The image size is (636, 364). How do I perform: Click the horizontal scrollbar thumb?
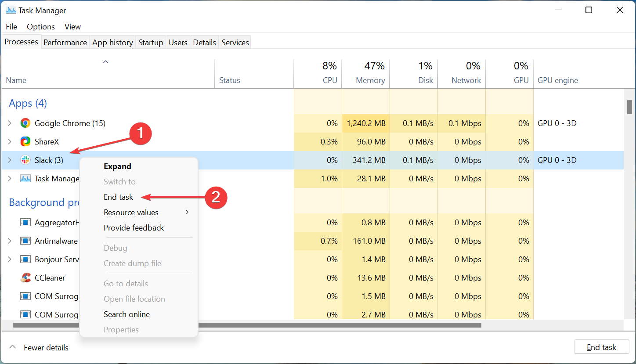pos(247,325)
